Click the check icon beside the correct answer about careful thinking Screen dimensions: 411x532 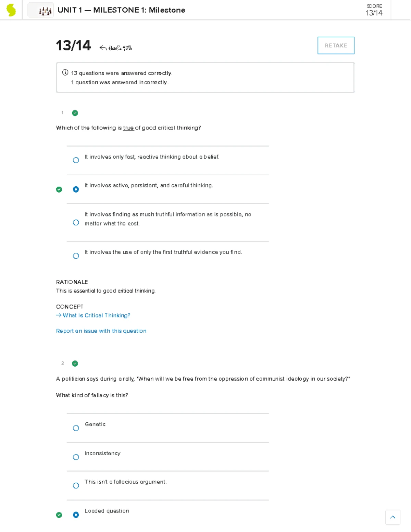59,189
